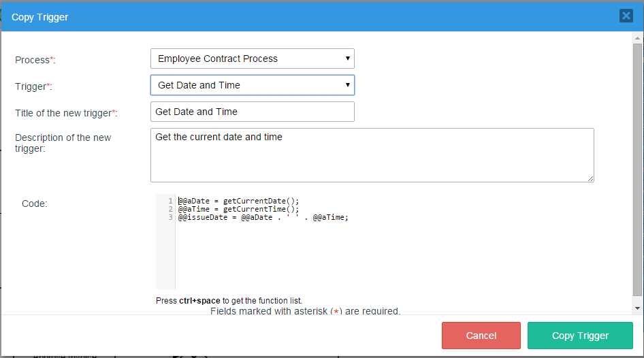Viewport: 644px width, 358px height.
Task: Click the scrollbar up arrow
Action: tap(637, 37)
